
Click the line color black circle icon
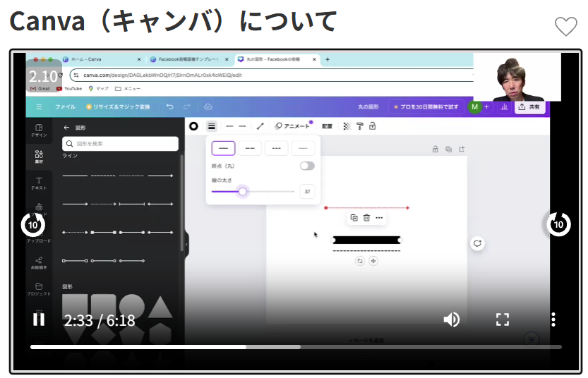193,126
